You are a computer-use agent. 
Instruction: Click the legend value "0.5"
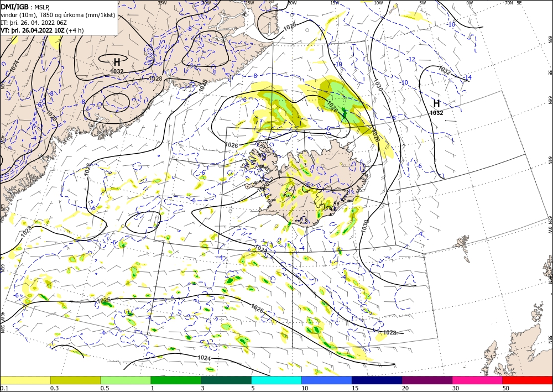pyautogui.click(x=105, y=388)
